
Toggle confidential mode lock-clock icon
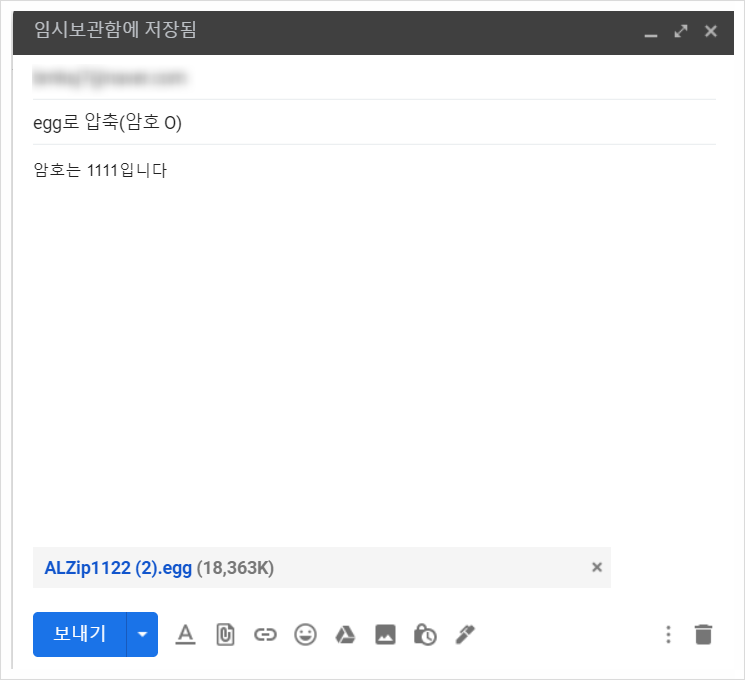click(425, 634)
